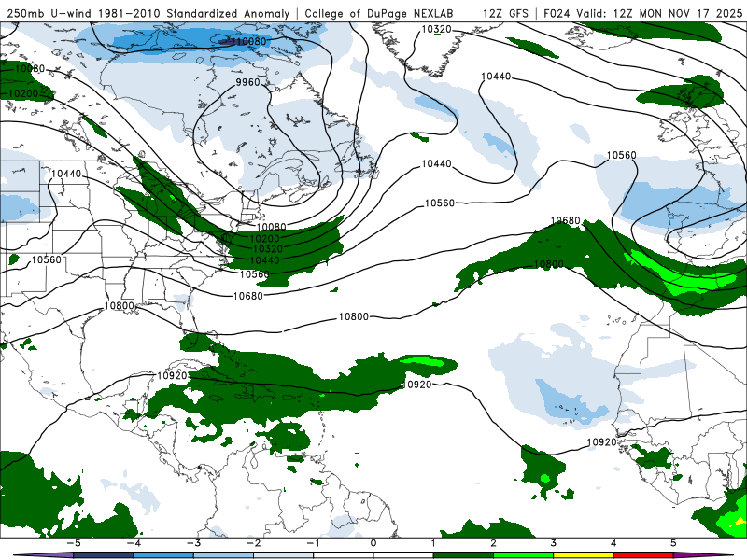This screenshot has height=560, width=747.
Task: Click the '-2' legend tick label
Action: pyautogui.click(x=253, y=543)
